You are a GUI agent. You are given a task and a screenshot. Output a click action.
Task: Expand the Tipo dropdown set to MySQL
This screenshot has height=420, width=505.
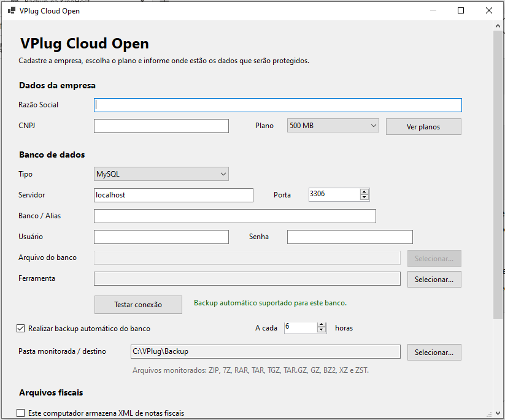(161, 174)
